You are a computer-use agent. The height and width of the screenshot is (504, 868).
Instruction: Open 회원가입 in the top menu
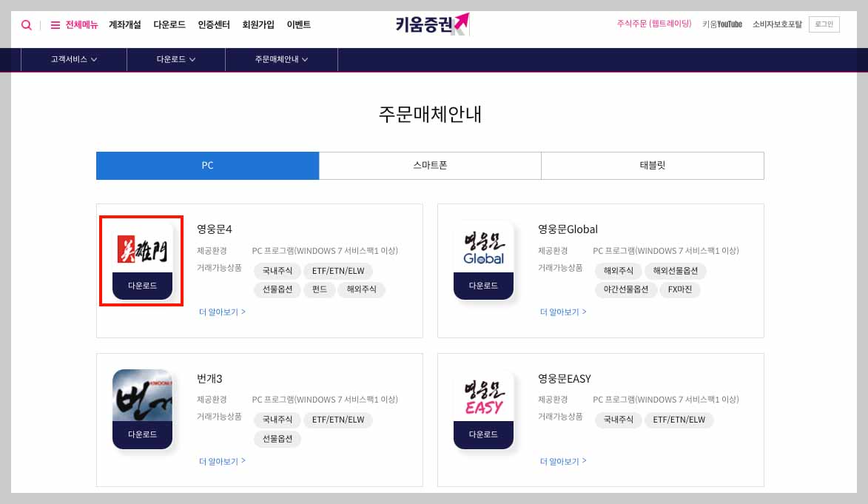pyautogui.click(x=258, y=25)
